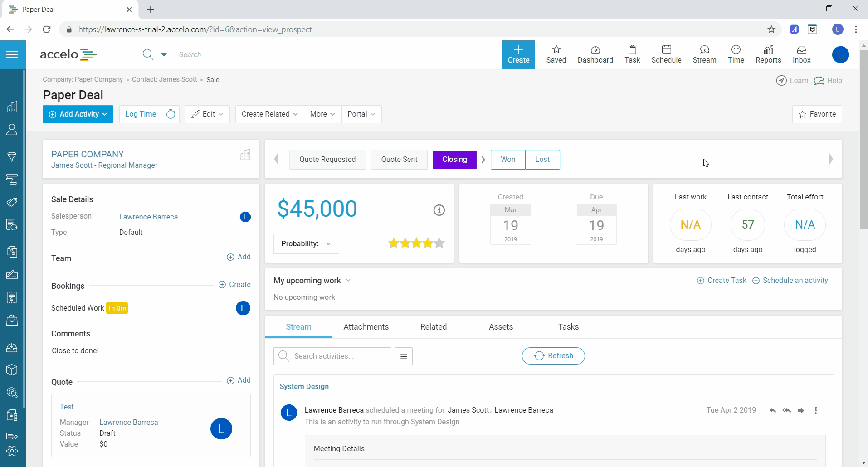868x467 pixels.
Task: Click the Dashboard icon
Action: [595, 54]
